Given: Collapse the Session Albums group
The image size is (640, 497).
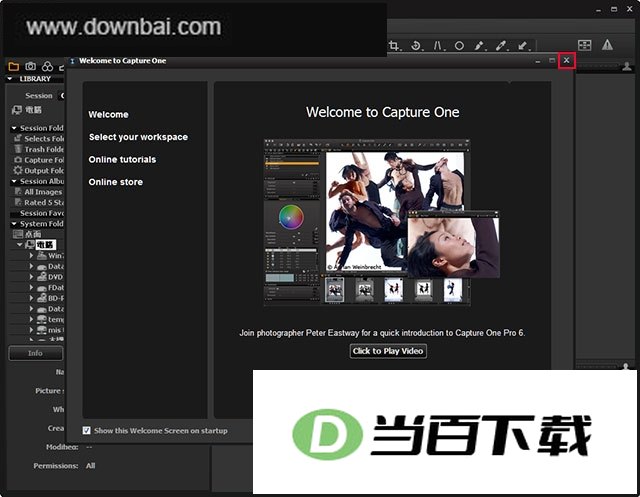Looking at the screenshot, I should 14,181.
